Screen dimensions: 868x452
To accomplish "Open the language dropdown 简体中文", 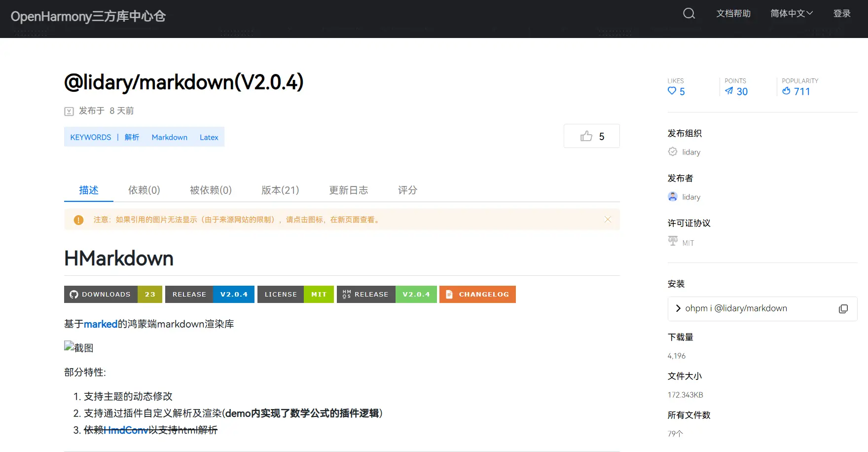I will [791, 13].
